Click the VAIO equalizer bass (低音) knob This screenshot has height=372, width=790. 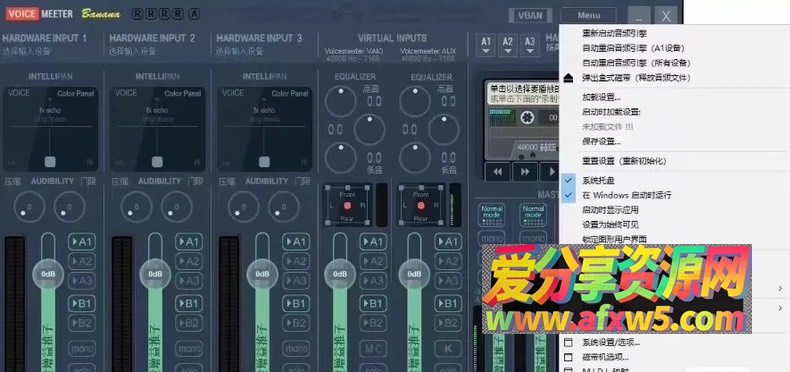(341, 158)
